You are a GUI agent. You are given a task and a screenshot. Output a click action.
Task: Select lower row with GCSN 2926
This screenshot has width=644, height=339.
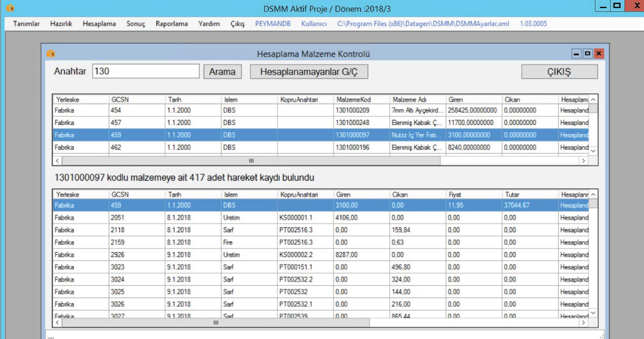click(x=320, y=255)
